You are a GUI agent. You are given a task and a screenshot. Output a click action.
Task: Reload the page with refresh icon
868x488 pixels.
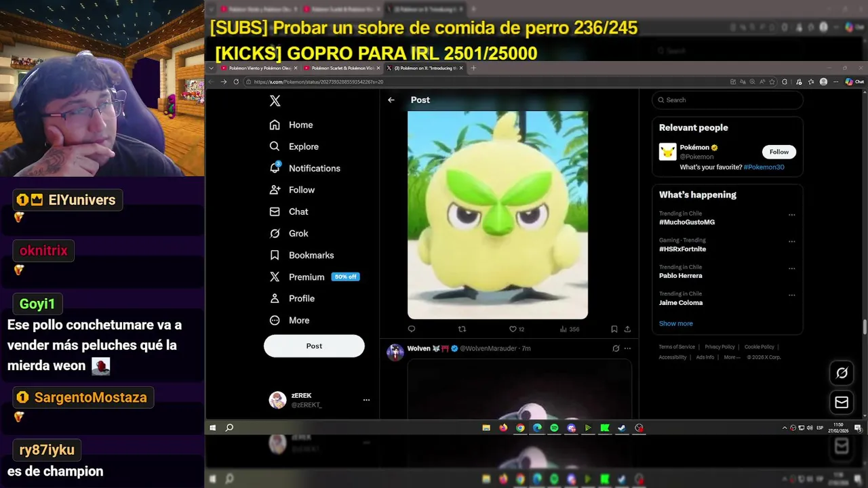(x=236, y=81)
